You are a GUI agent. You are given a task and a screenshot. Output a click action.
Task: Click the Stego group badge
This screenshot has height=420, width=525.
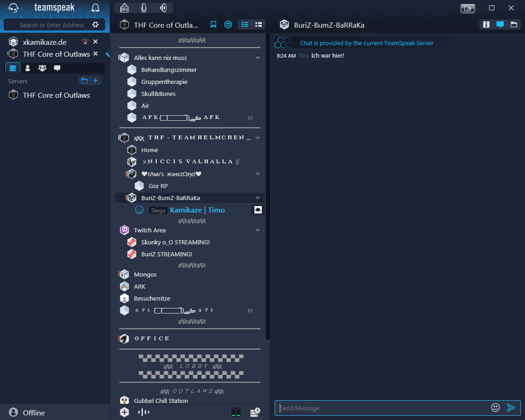point(158,210)
